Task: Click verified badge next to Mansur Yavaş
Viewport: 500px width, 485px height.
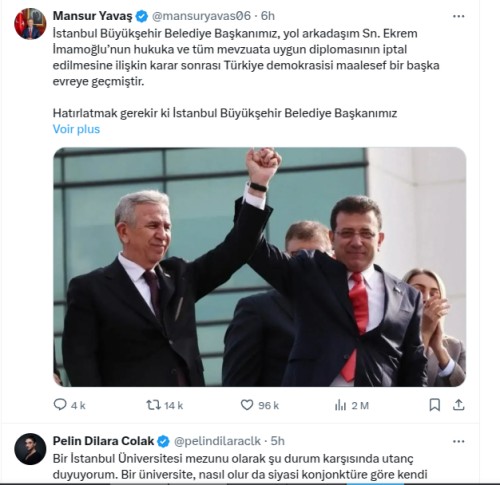Action: (142, 16)
